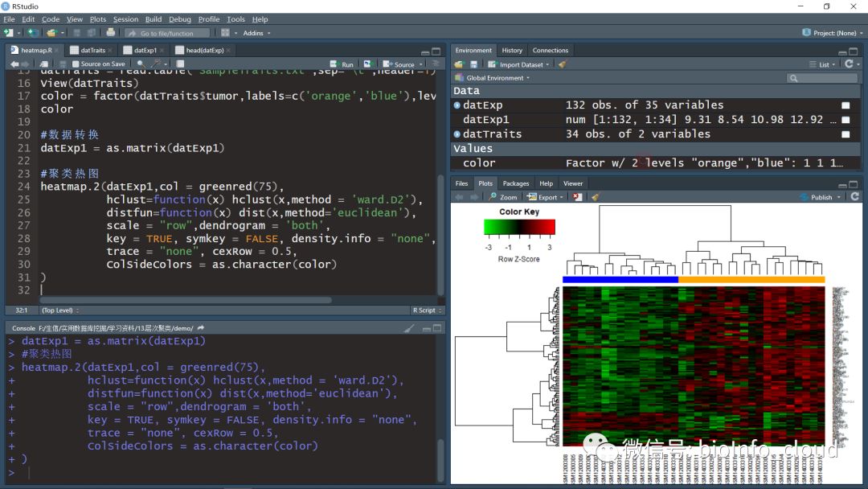868x489 pixels.
Task: Open Source button dropdown arrow
Action: [420, 65]
